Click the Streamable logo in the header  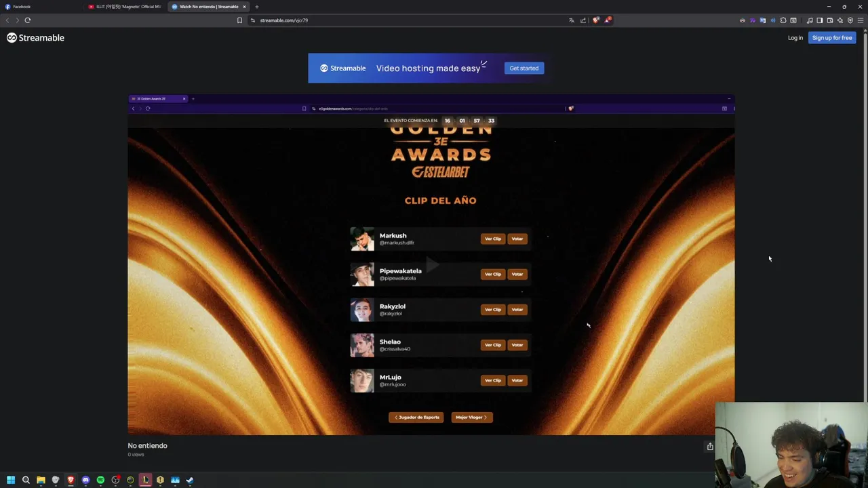pyautogui.click(x=35, y=38)
